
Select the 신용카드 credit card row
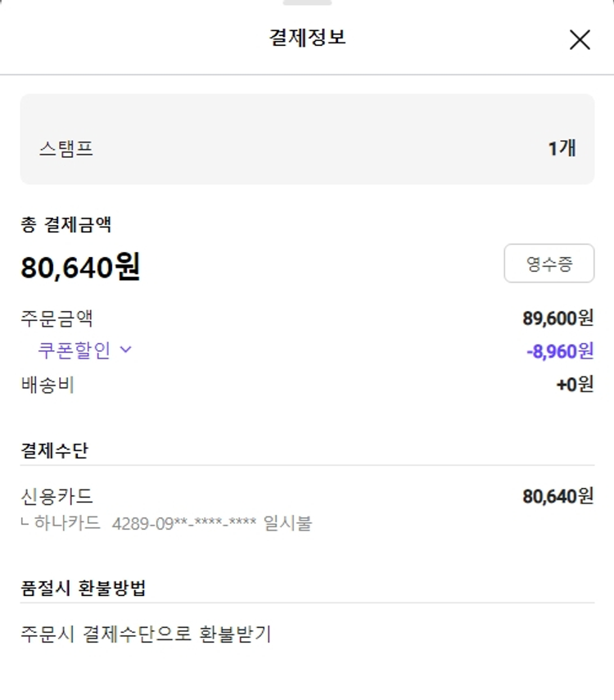(x=56, y=496)
